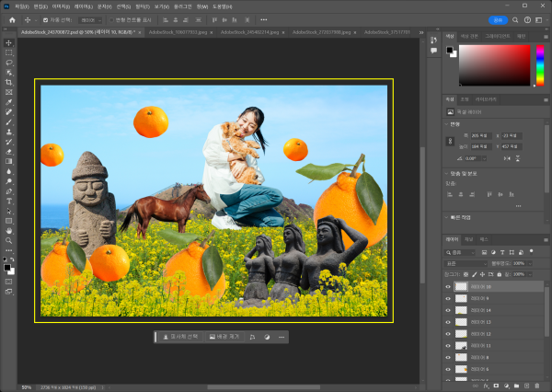
Task: Collapse the 변형 transform section
Action: pos(447,123)
